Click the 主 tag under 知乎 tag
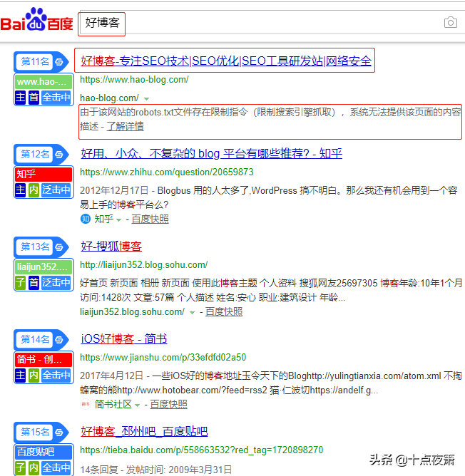The height and width of the screenshot is (476, 465). [x=21, y=190]
